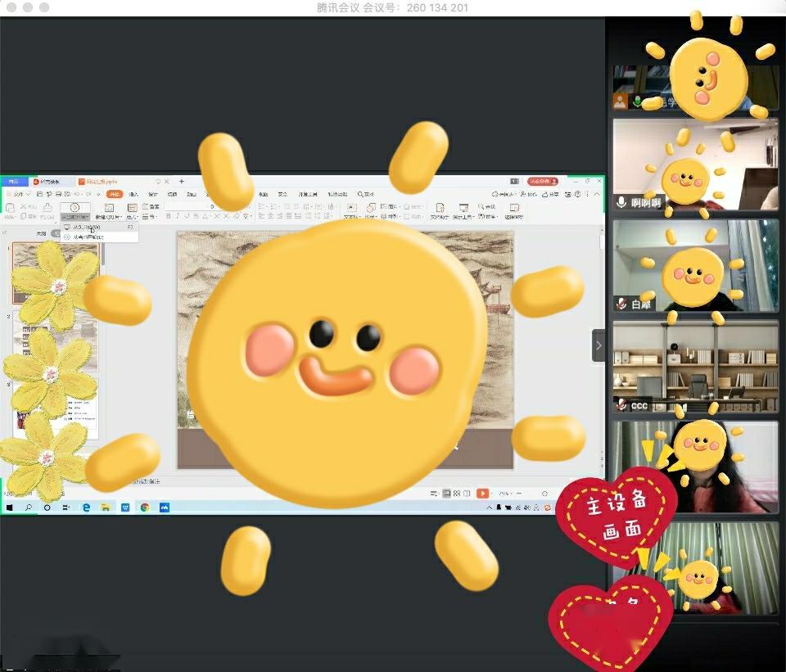The height and width of the screenshot is (672, 786).
Task: Open the presentation tools 演示工具 dropdown
Action: 463,211
